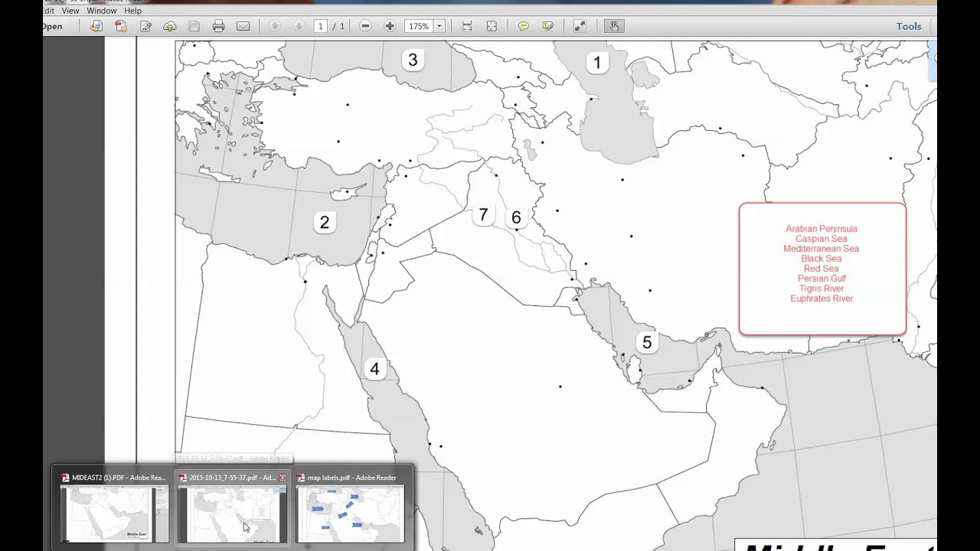Click the cloud upload icon

pyautogui.click(x=170, y=26)
